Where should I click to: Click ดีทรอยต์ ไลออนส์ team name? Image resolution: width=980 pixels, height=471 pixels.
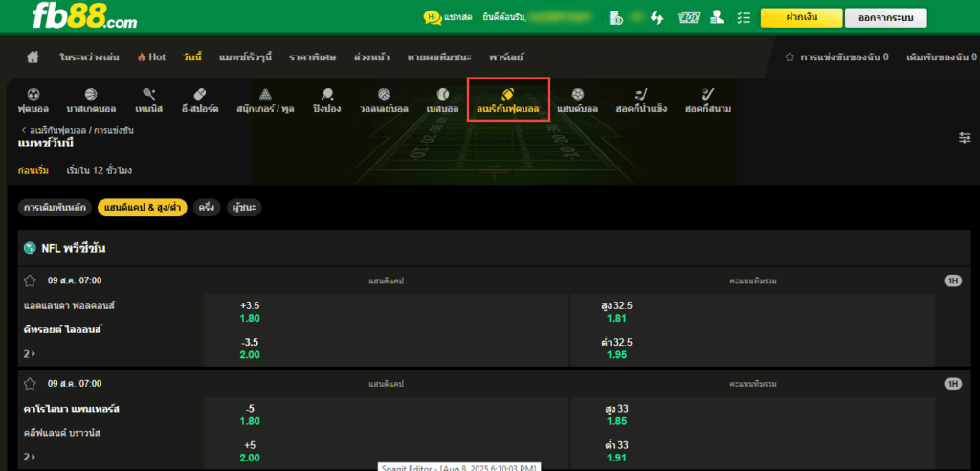tap(62, 329)
